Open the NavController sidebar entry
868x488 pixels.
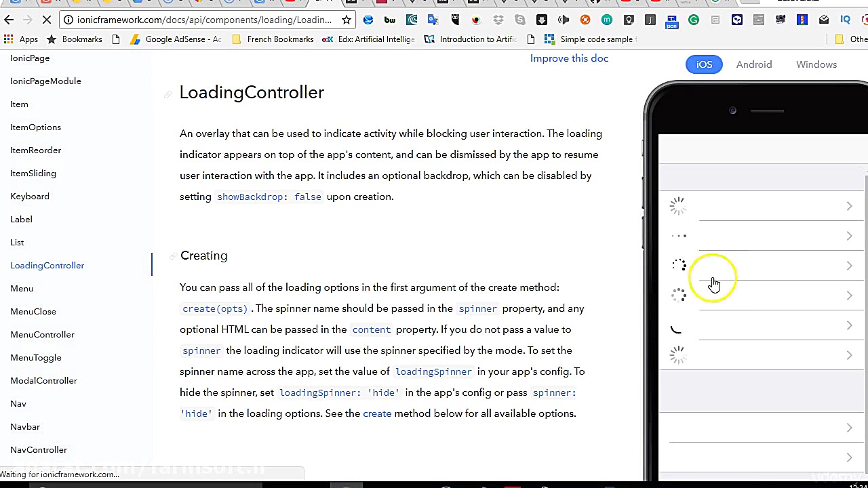click(x=39, y=450)
